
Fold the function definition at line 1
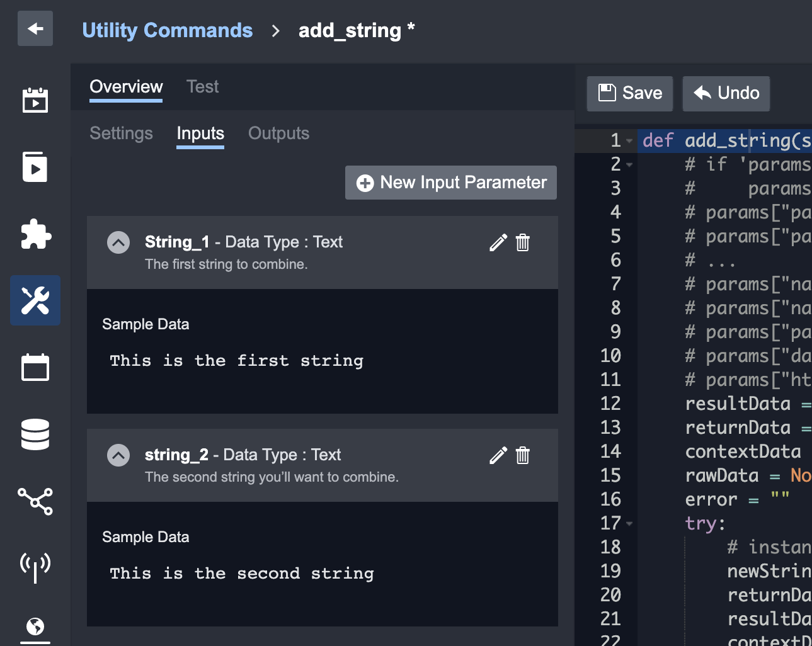(629, 141)
